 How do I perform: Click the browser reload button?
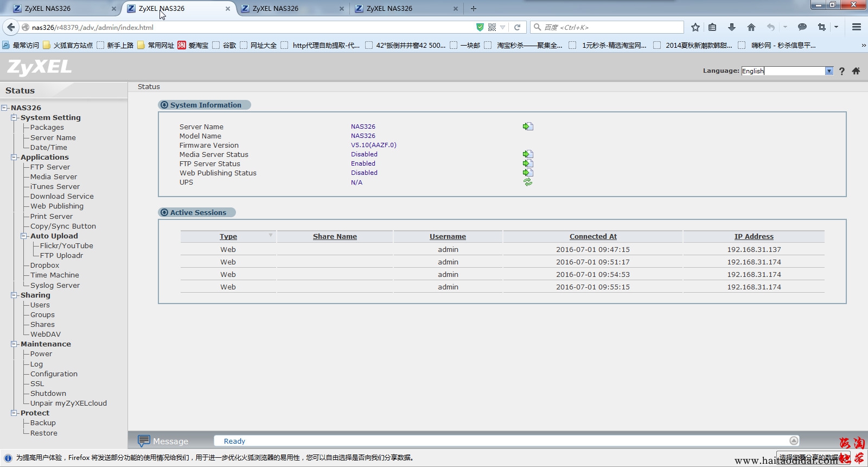coord(517,27)
